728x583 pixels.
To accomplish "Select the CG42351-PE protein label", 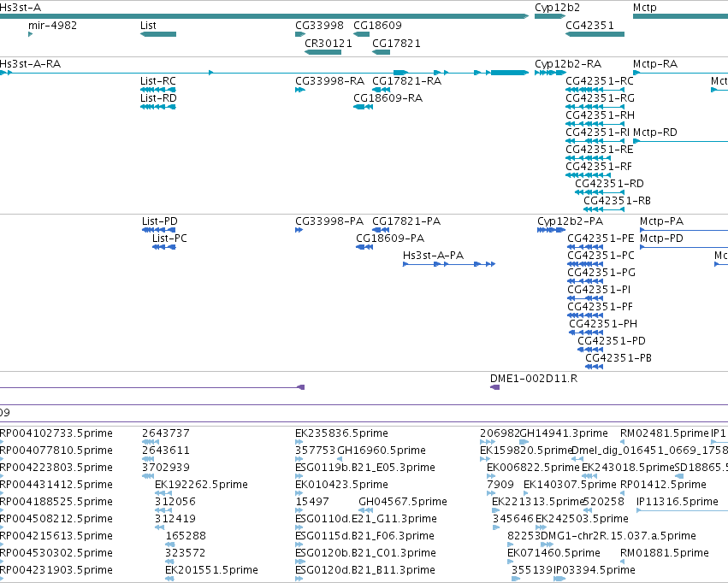I will [601, 238].
